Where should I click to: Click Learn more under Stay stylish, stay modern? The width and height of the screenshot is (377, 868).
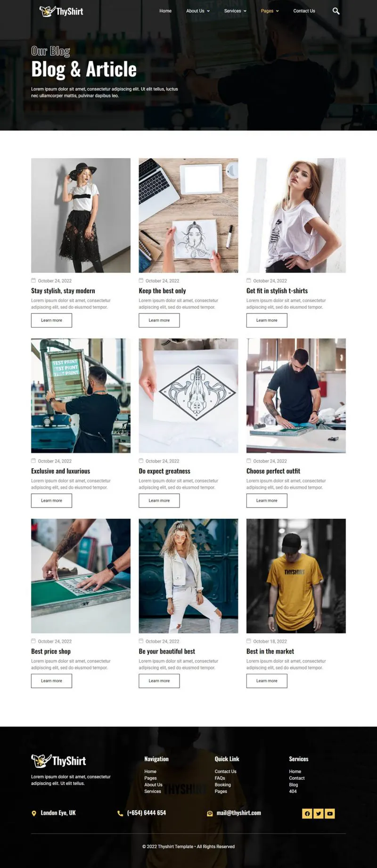click(x=51, y=320)
